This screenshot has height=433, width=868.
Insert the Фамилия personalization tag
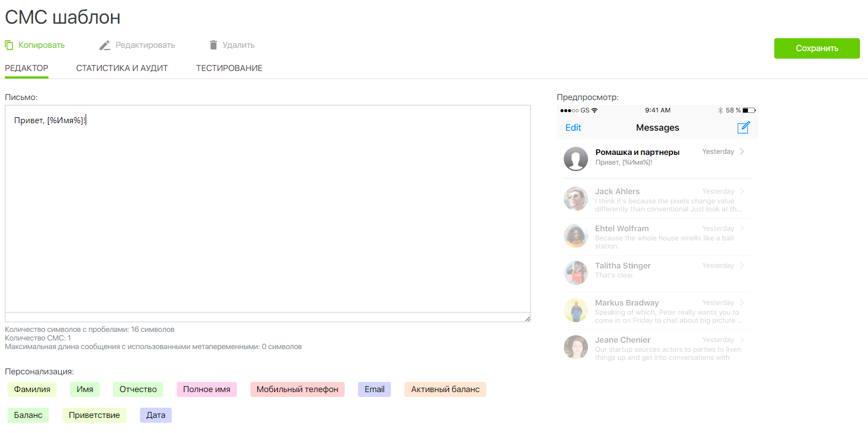tap(32, 389)
